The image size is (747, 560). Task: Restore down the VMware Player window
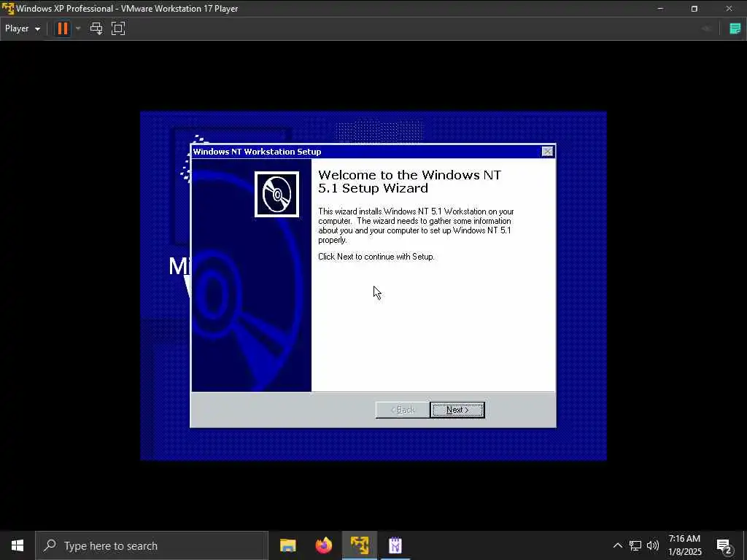694,9
